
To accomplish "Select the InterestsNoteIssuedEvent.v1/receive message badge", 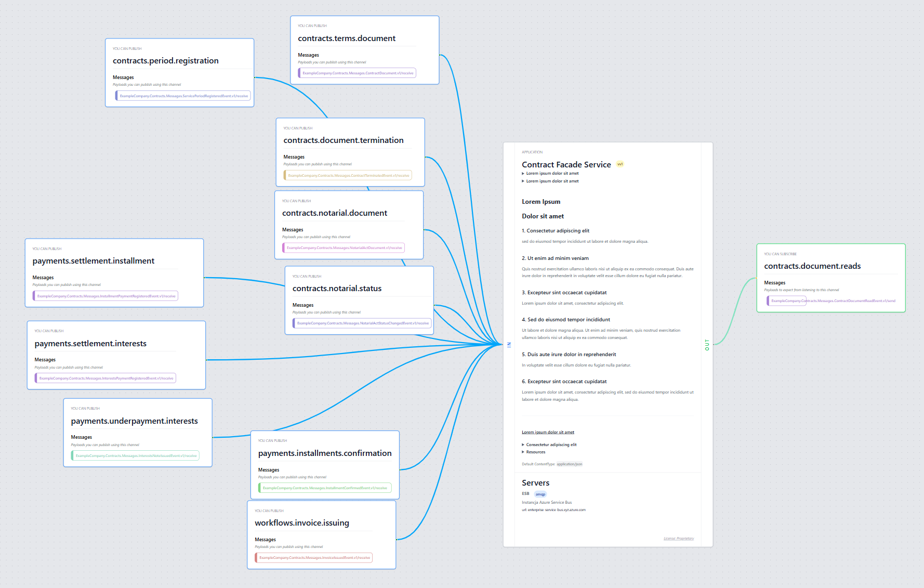I will [x=136, y=456].
